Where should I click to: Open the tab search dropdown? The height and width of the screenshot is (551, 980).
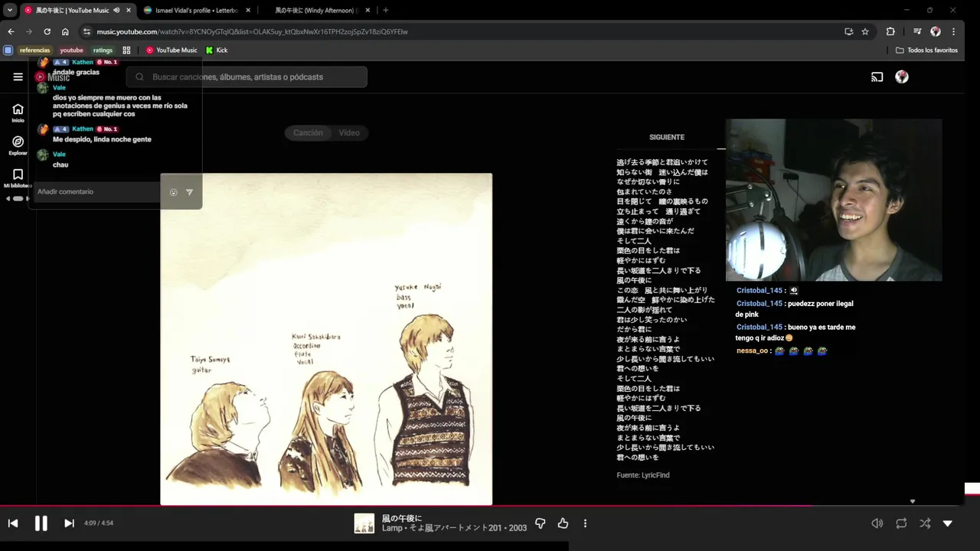pos(10,10)
